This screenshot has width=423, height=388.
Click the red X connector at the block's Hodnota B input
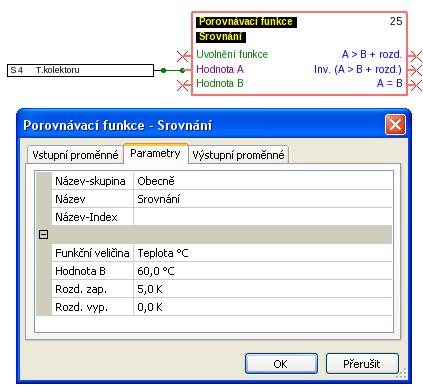[182, 85]
